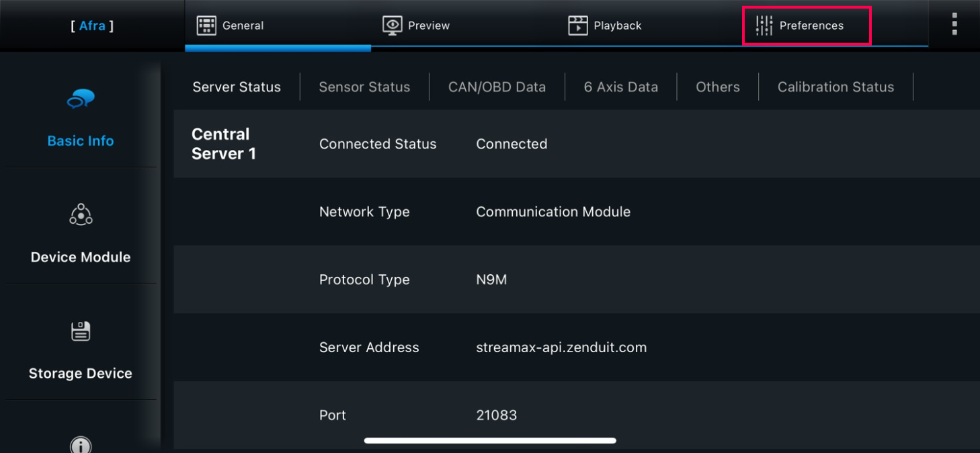
Task: Select the Server Status tab
Action: tap(237, 87)
